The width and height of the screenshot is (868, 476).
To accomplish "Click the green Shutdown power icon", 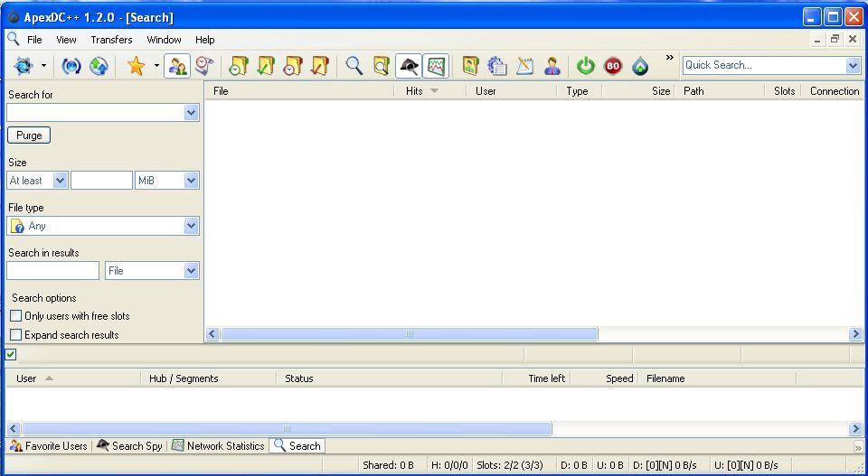I will [x=586, y=66].
